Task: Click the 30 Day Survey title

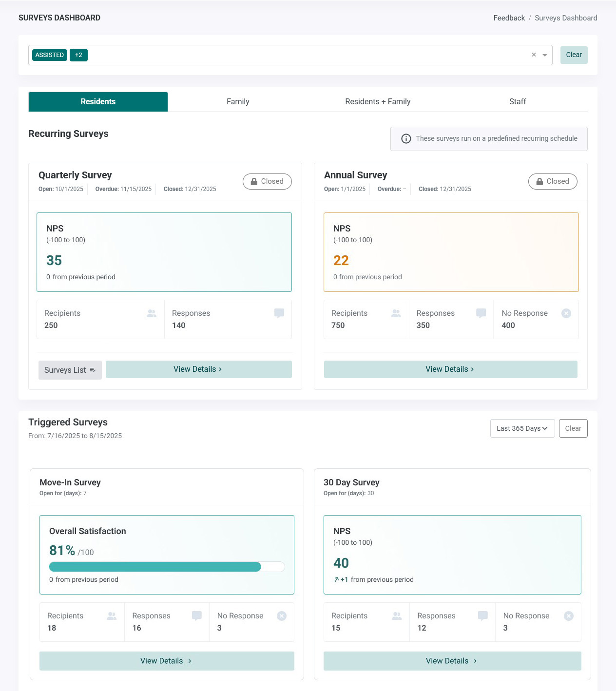Action: tap(351, 482)
